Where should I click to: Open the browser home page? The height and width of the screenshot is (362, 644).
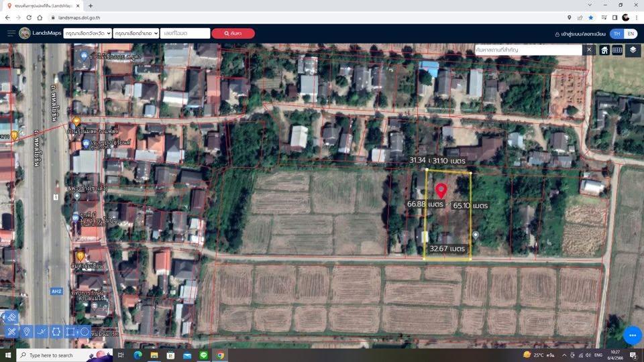point(40,17)
